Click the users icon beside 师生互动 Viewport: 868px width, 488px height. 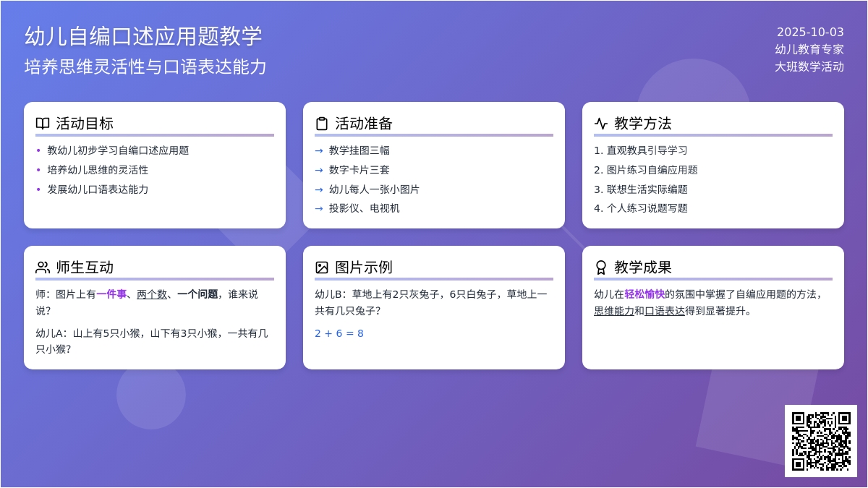(43, 267)
